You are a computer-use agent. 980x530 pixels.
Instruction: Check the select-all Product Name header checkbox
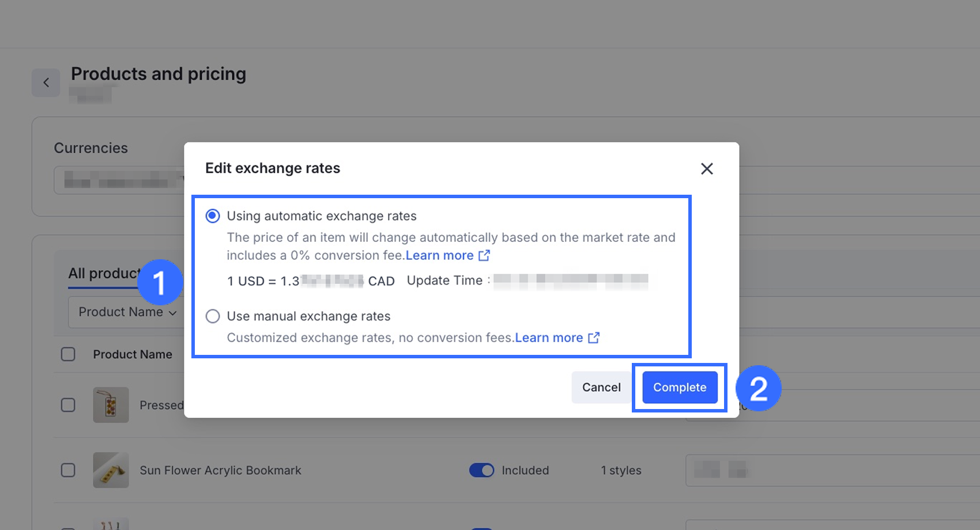(68, 354)
